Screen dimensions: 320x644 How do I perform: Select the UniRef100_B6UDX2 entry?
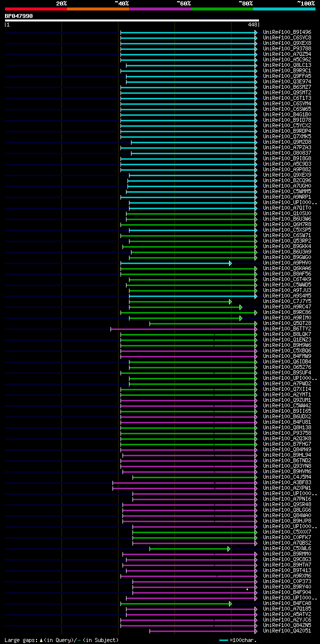(x=287, y=416)
